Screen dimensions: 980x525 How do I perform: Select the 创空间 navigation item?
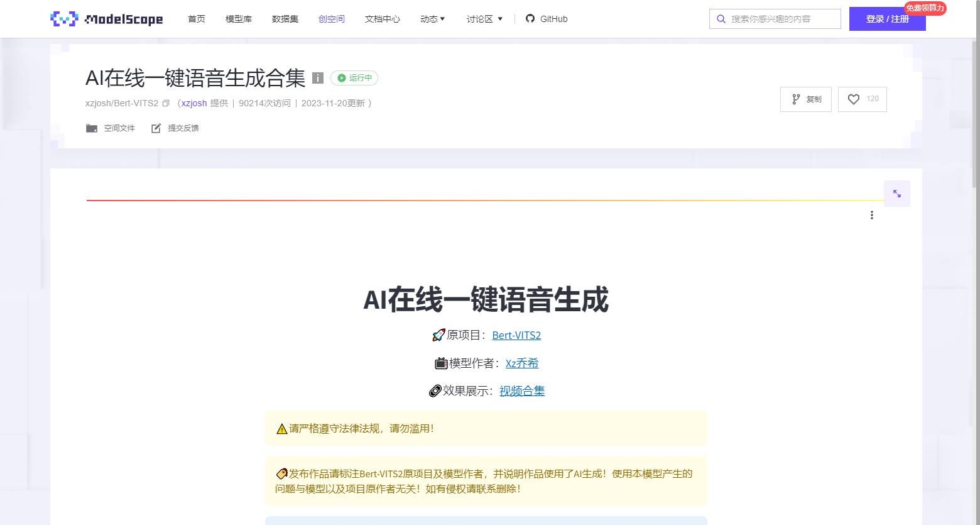(332, 19)
